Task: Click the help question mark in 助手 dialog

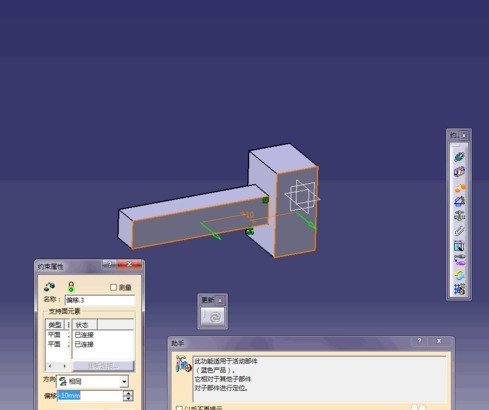Action: 420,341
